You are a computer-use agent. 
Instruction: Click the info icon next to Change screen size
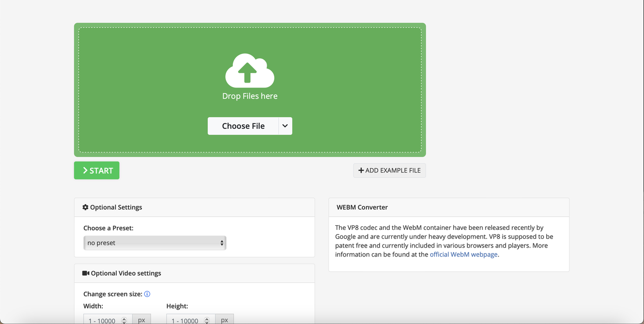coord(147,294)
